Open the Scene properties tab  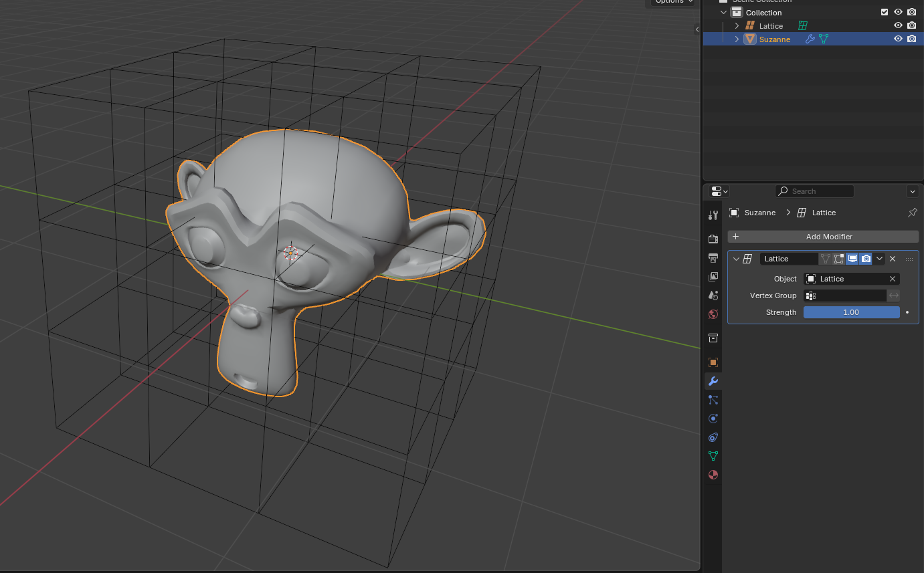[713, 296]
